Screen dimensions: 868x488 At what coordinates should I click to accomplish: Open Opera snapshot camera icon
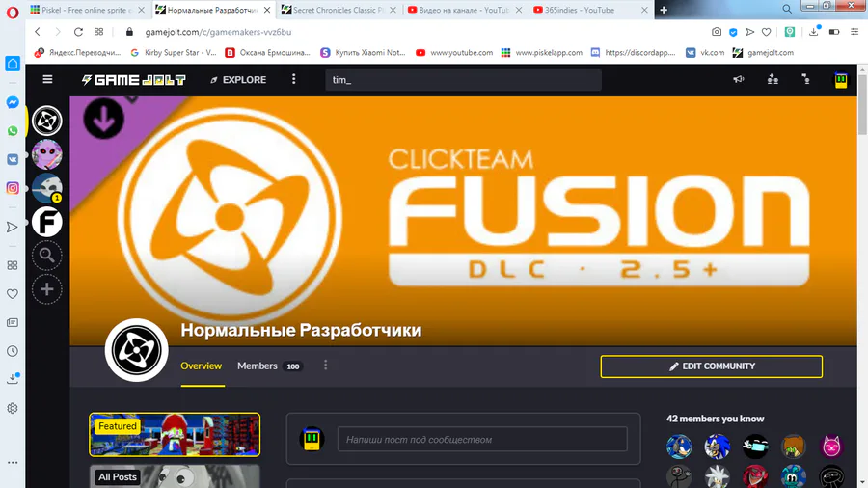tap(717, 32)
